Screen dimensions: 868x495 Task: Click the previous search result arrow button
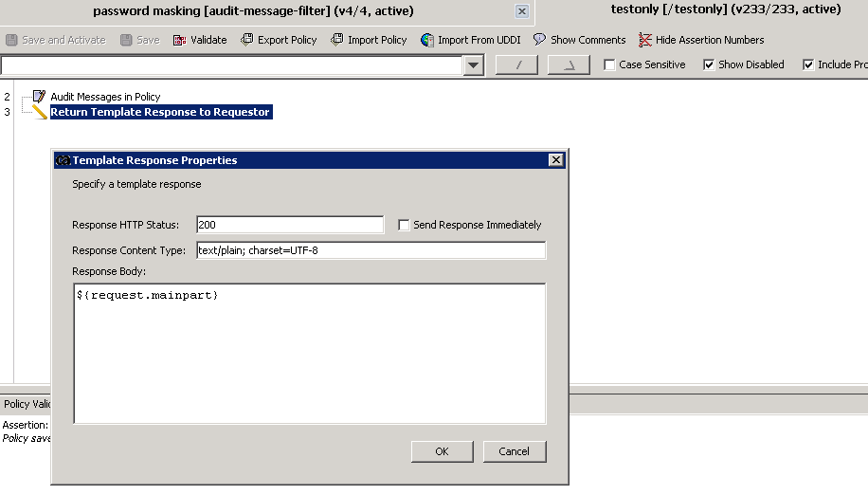[517, 65]
